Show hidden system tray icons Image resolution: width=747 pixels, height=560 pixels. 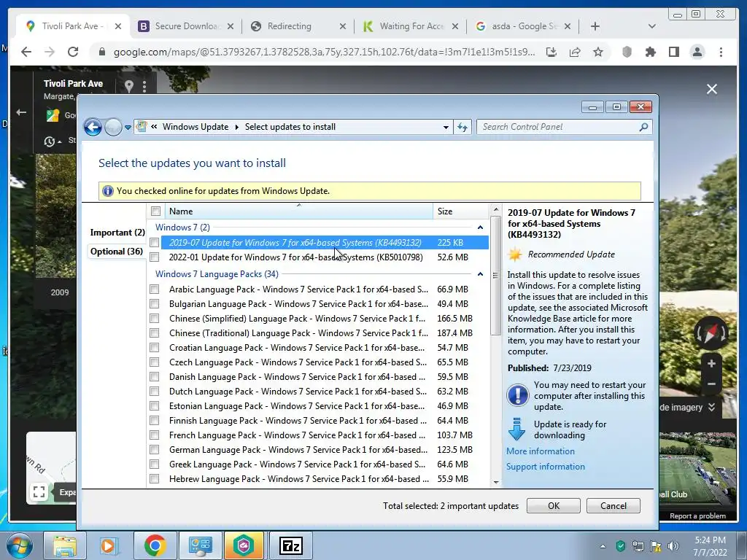[x=603, y=546]
